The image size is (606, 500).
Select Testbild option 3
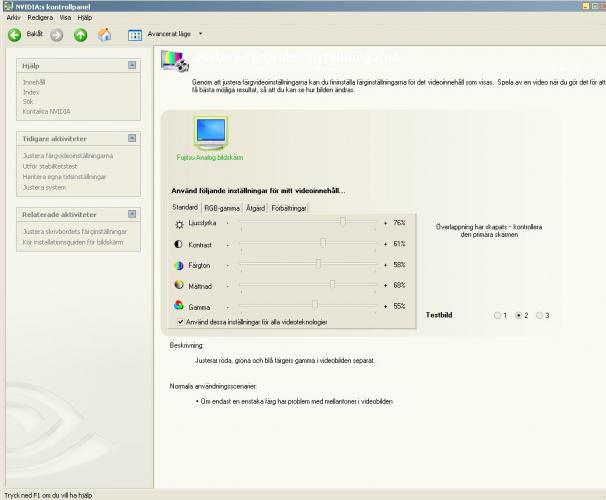540,315
